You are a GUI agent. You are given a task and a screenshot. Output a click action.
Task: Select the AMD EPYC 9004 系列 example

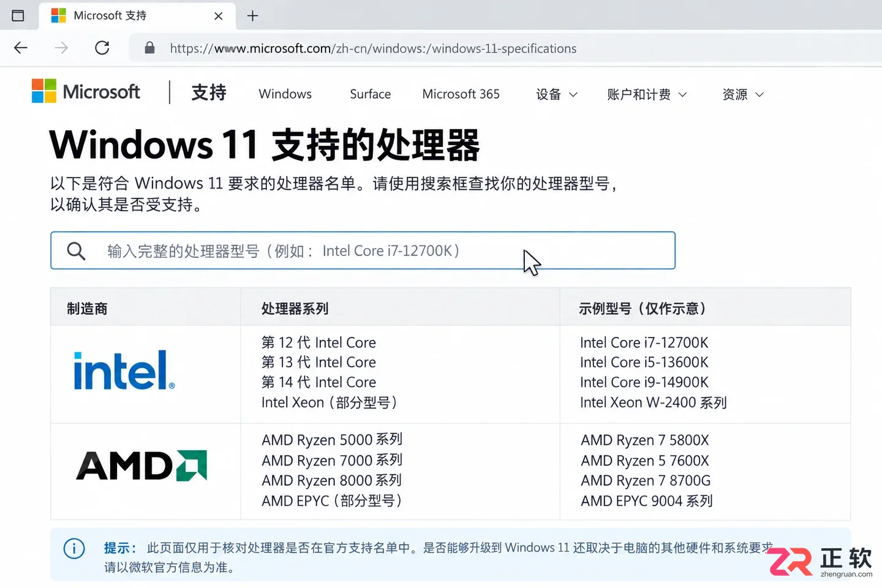click(x=647, y=501)
